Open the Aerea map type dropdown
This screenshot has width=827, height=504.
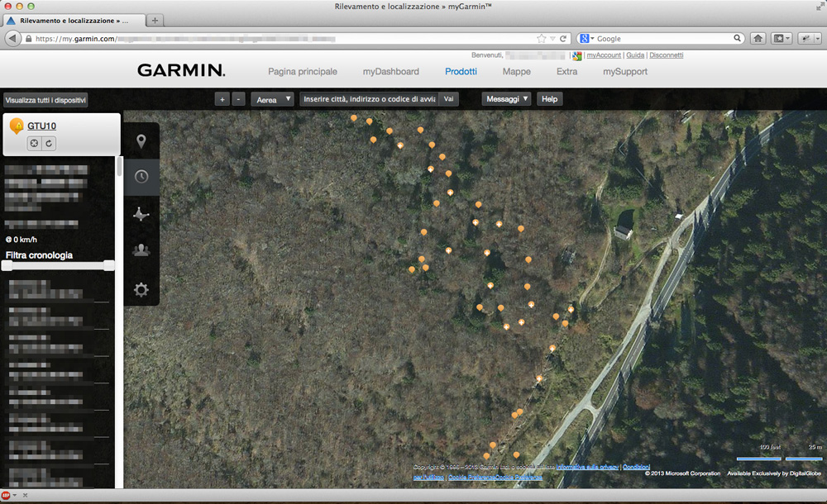point(272,99)
